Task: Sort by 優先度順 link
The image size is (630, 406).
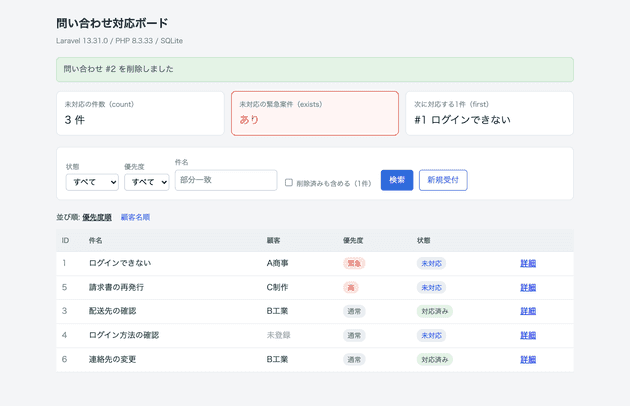Action: [x=97, y=217]
